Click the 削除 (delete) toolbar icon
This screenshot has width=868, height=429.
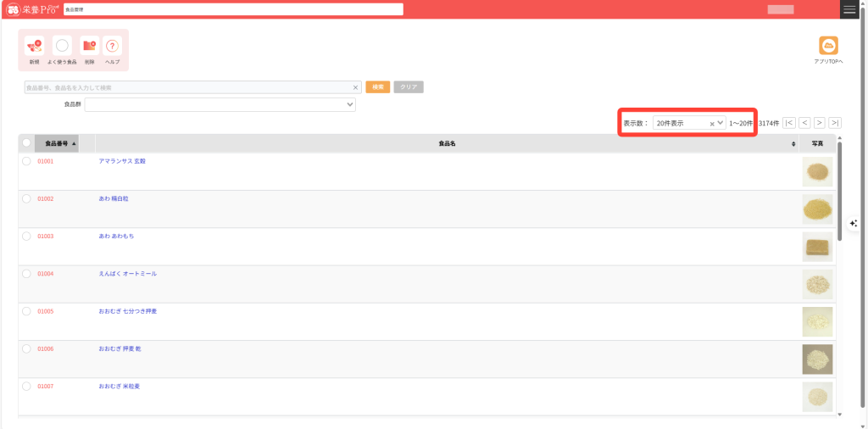(x=89, y=46)
